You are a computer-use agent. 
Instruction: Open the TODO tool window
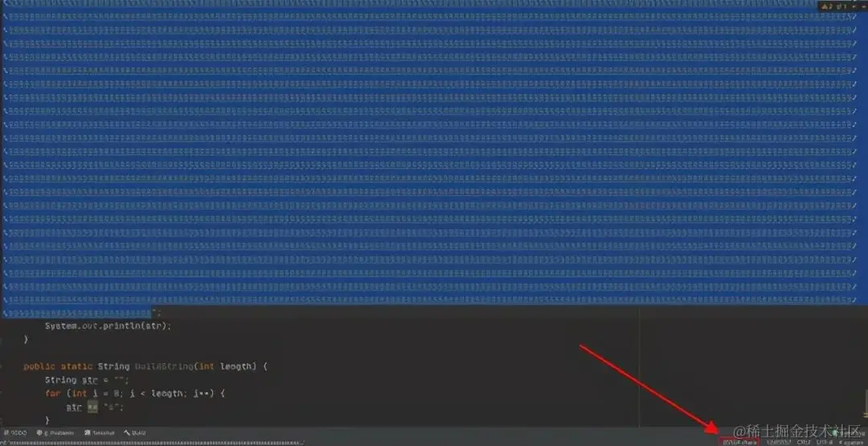[15, 432]
